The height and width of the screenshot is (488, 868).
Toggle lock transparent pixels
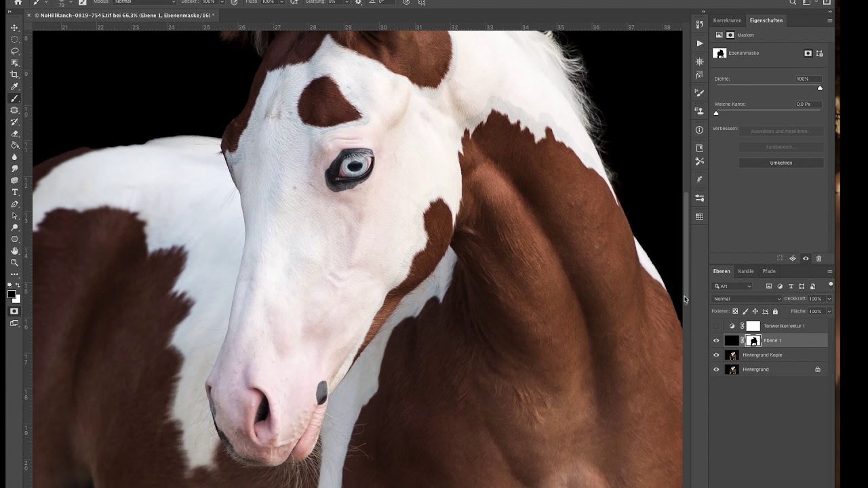click(x=735, y=312)
